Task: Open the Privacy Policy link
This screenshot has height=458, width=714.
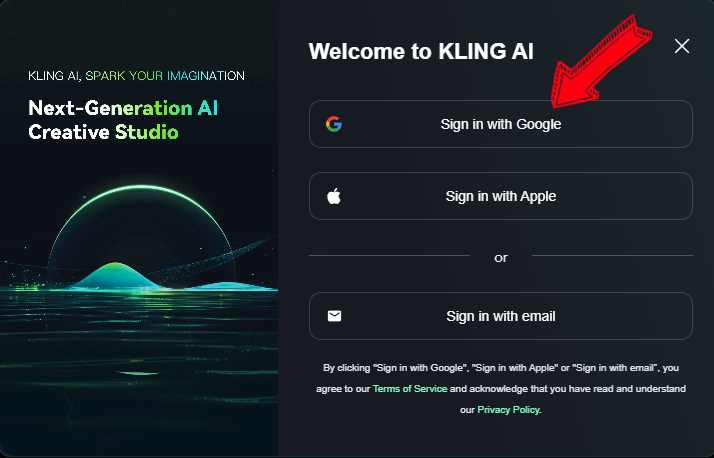Action: [x=509, y=410]
